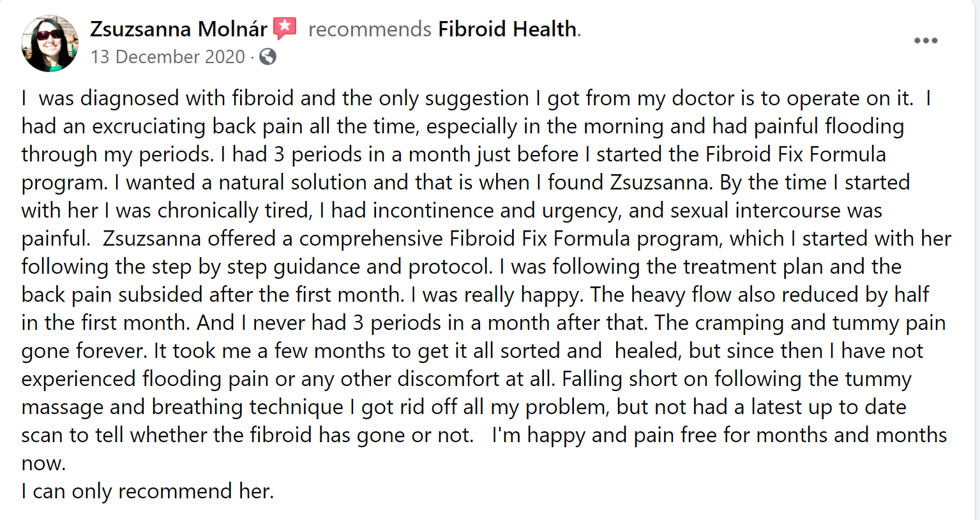Click the closing line 'I can only recommend her.'

tap(147, 491)
